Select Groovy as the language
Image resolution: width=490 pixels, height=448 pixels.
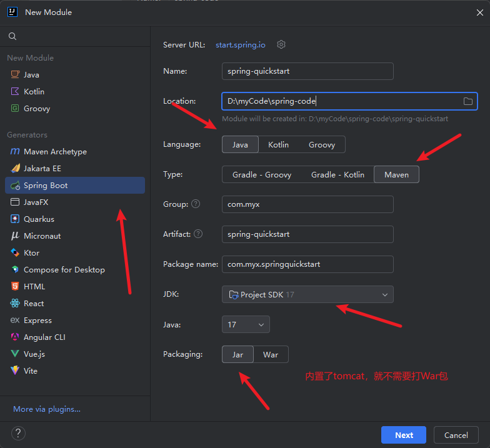321,144
